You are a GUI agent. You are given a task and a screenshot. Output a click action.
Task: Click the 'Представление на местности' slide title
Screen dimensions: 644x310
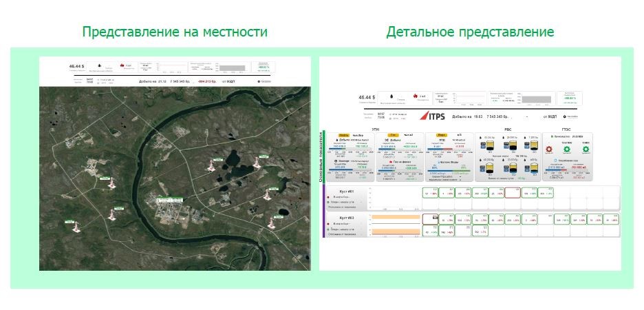pos(175,32)
